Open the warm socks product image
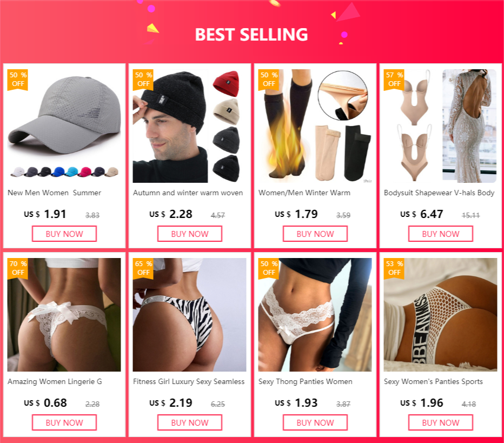 coord(315,126)
